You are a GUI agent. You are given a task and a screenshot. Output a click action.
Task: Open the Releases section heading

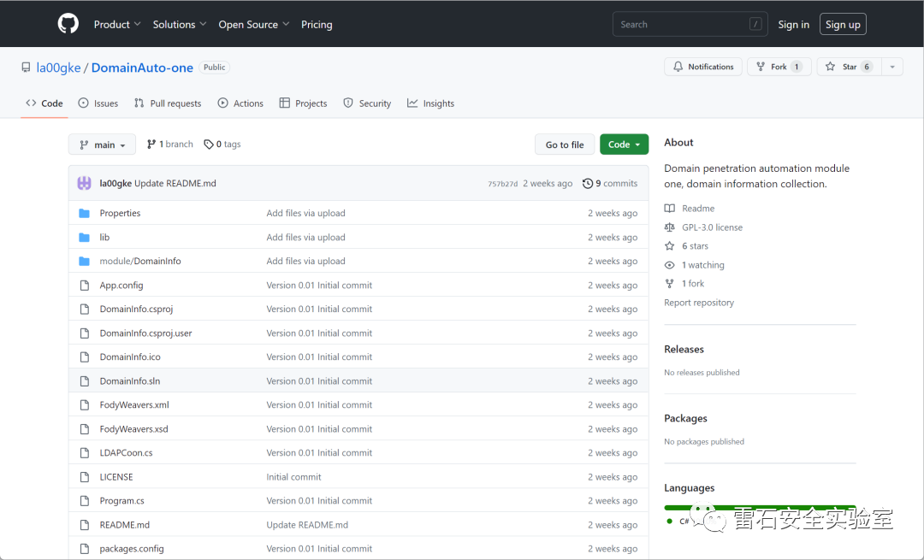[684, 349]
